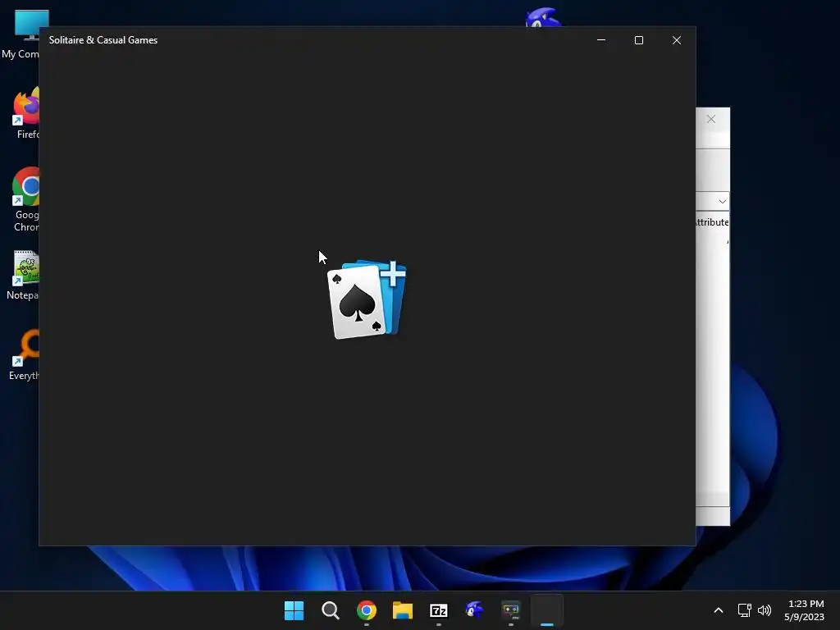
Task: Open the volume tray icon
Action: coord(765,610)
